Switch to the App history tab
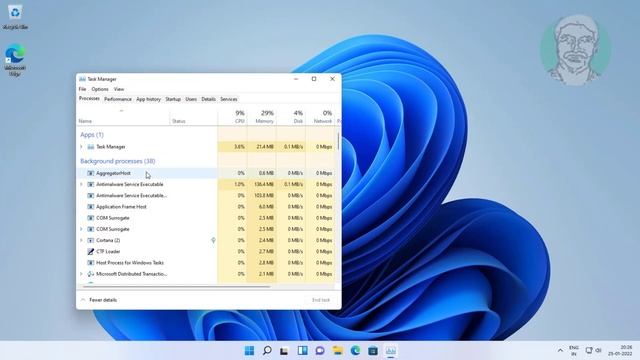The height and width of the screenshot is (360, 640). point(148,99)
